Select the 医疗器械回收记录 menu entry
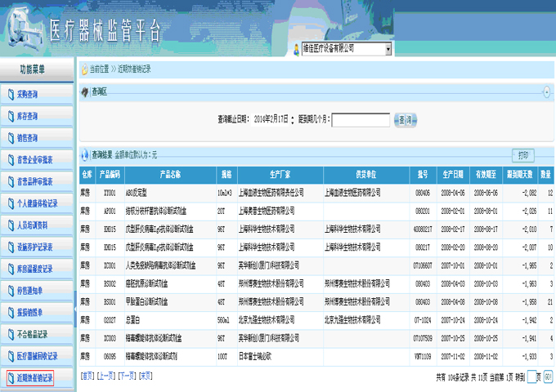Image resolution: width=556 pixels, height=392 pixels. click(x=37, y=356)
